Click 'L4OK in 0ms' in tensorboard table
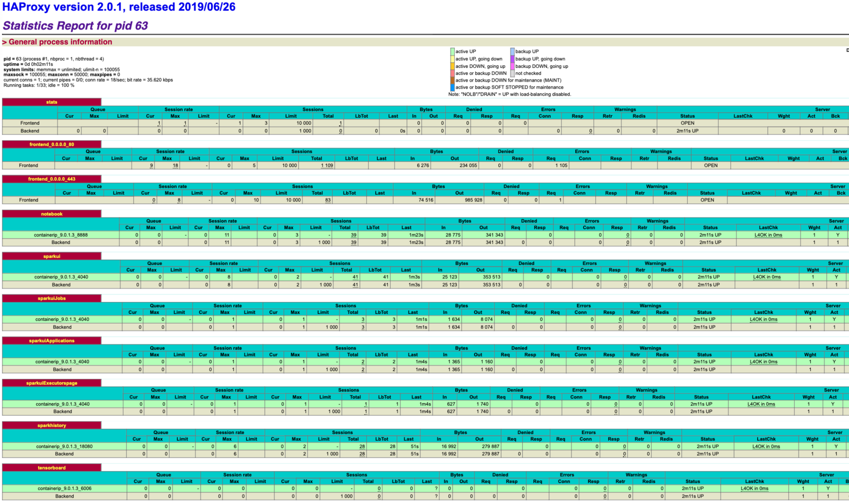The height and width of the screenshot is (504, 849). pyautogui.click(x=755, y=488)
